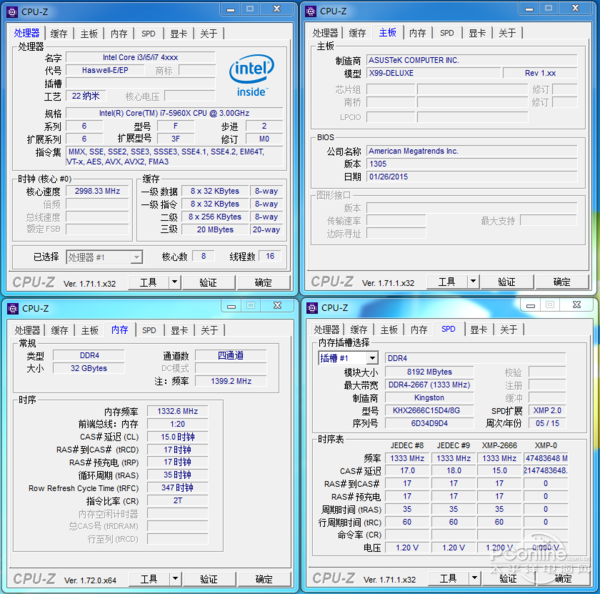600x594 pixels.
Task: Click the JEDEC #8 timing table column header
Action: [407, 446]
